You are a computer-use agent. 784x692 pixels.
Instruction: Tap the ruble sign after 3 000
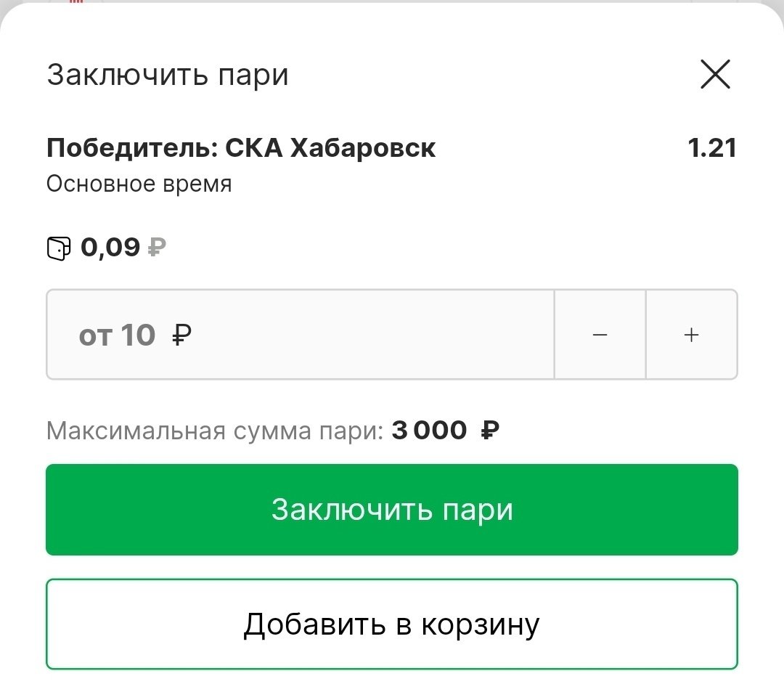490,431
